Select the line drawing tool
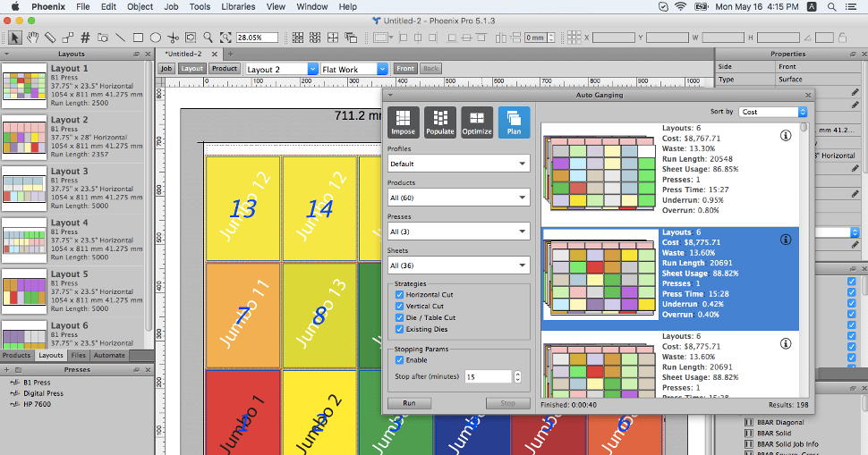Viewport: 868px width, 455px height. [120, 38]
